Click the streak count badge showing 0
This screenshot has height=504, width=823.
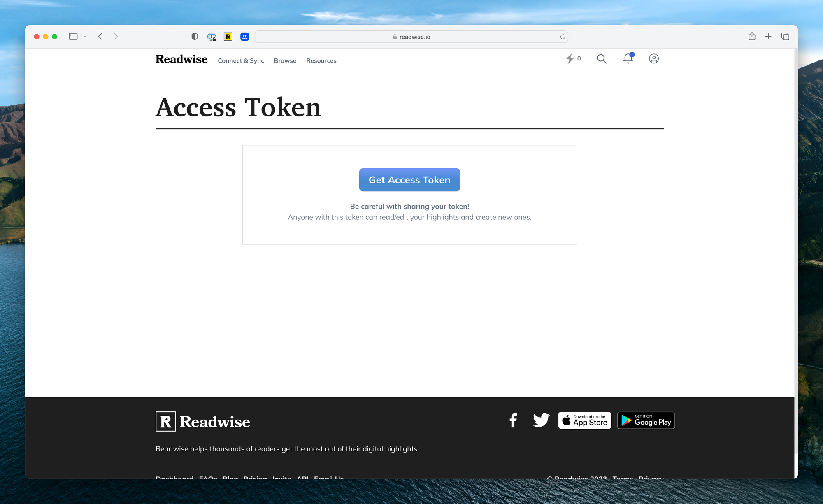tap(574, 58)
